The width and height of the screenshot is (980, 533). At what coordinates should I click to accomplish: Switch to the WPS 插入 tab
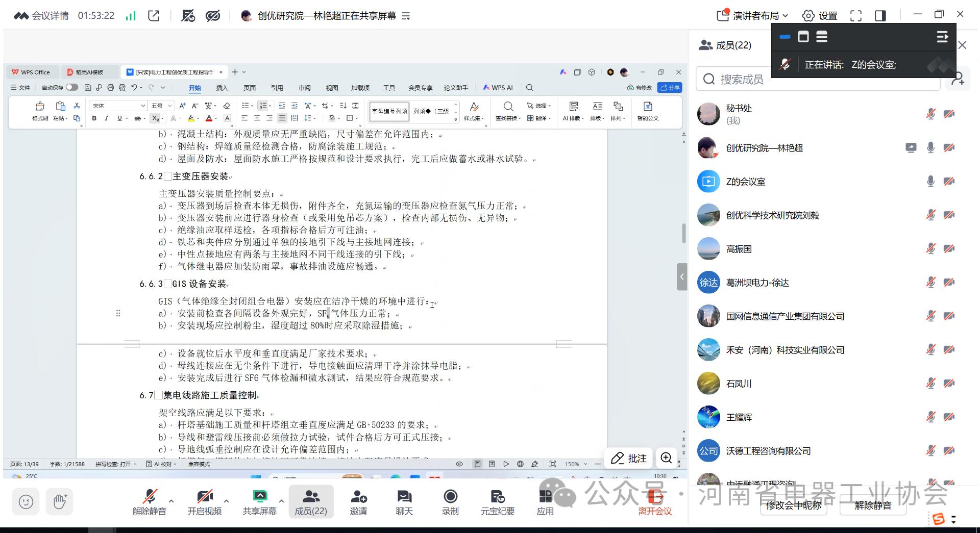click(222, 88)
